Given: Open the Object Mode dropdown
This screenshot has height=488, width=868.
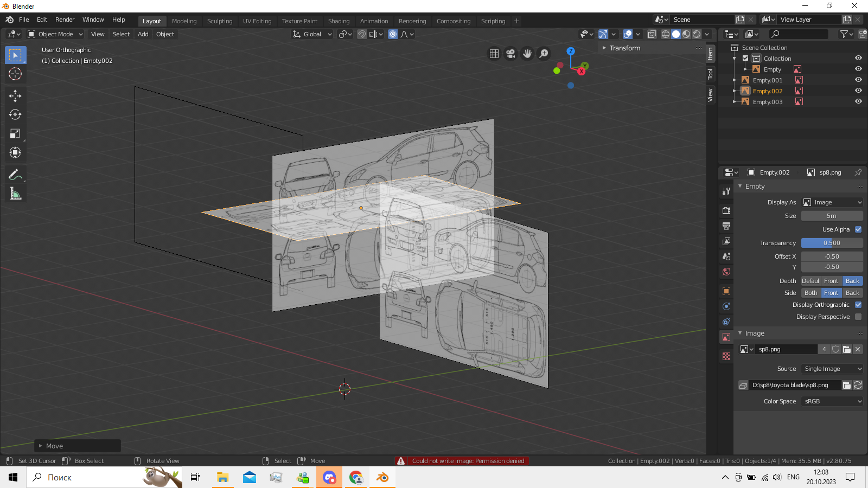Looking at the screenshot, I should tap(55, 34).
